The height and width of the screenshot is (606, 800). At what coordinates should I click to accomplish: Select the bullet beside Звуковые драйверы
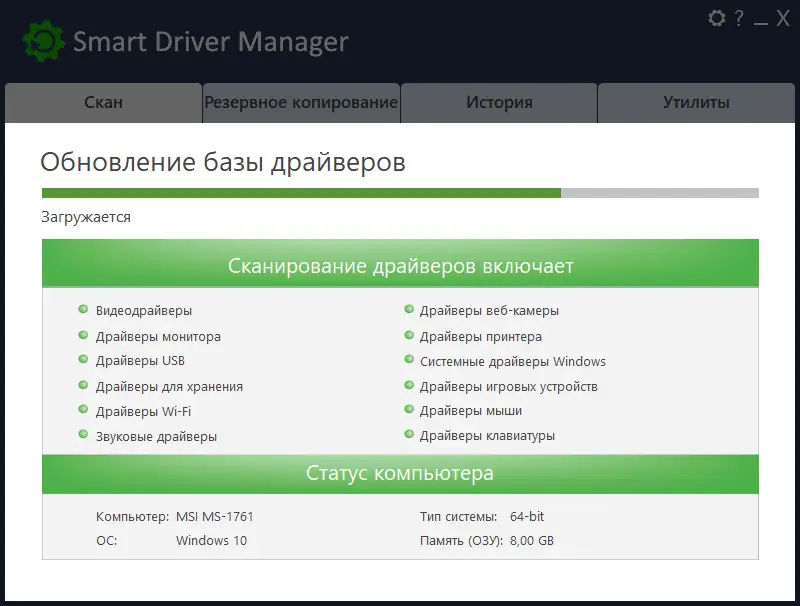coord(85,436)
